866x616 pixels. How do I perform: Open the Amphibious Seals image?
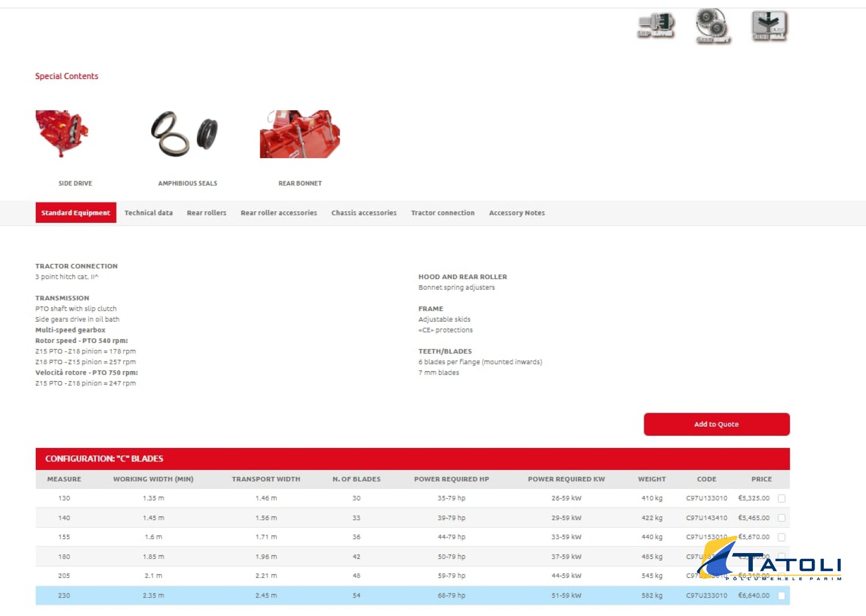185,134
